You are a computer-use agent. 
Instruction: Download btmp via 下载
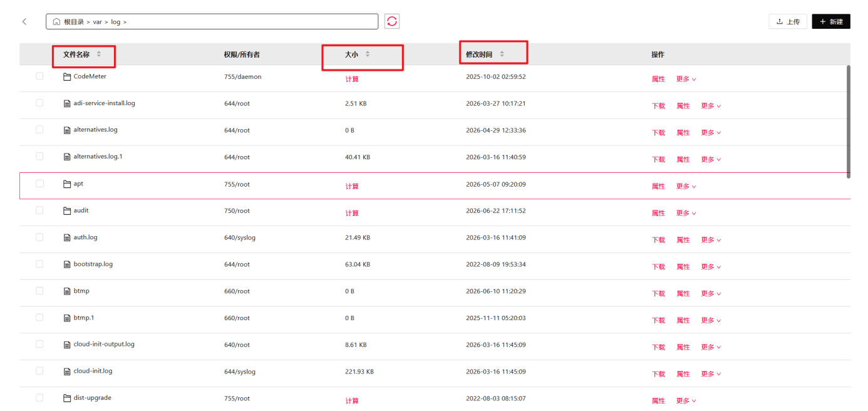658,294
